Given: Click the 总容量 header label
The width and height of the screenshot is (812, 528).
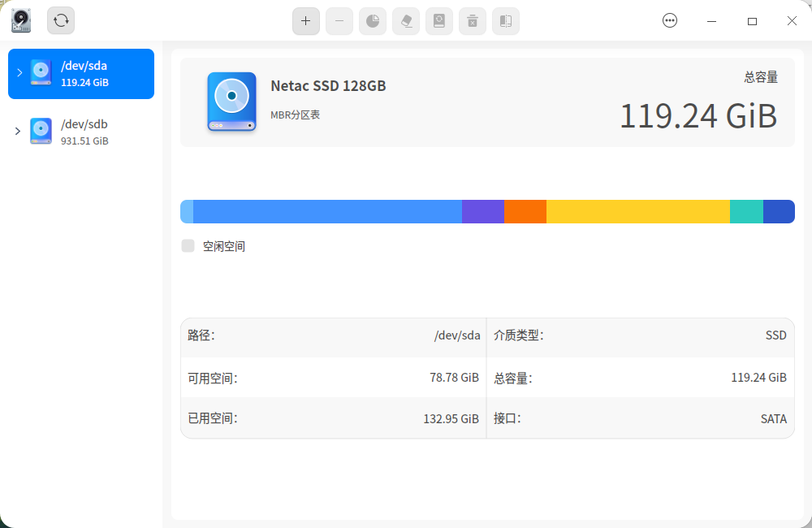Looking at the screenshot, I should (761, 77).
